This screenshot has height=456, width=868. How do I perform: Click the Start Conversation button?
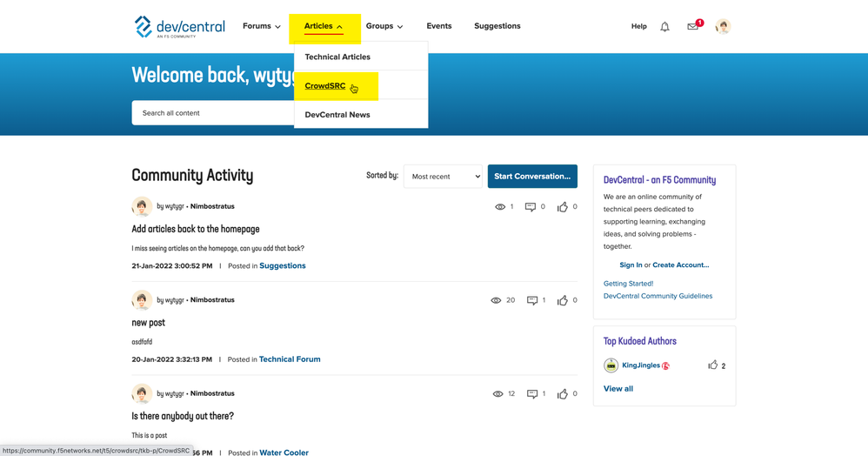click(x=532, y=176)
